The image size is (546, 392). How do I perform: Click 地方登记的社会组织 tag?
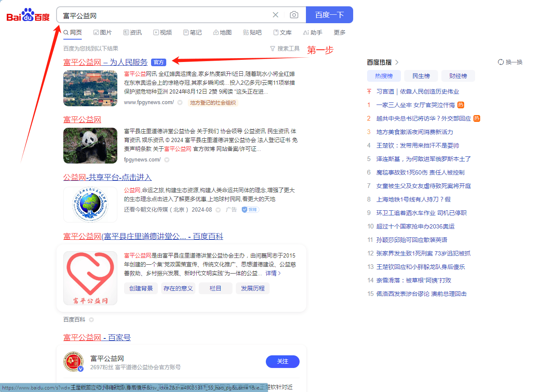pyautogui.click(x=213, y=102)
